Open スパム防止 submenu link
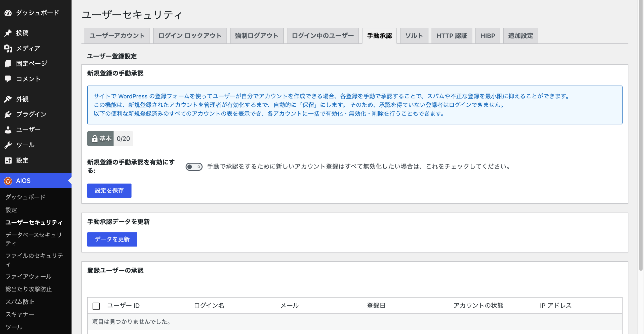644x334 pixels. [20, 302]
